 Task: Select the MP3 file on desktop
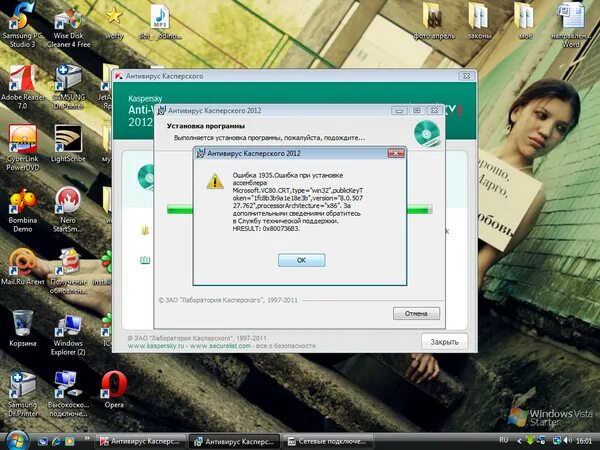(160, 23)
